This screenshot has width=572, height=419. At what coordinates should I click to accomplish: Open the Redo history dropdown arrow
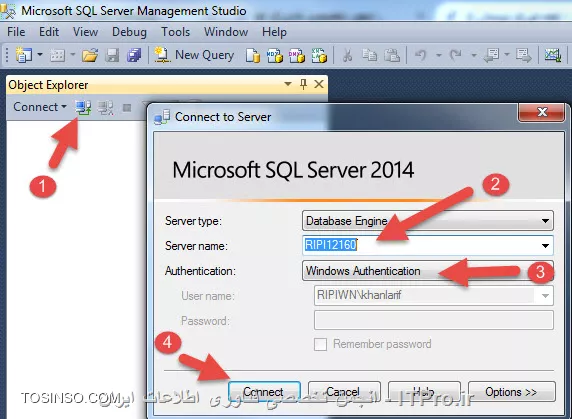click(x=474, y=55)
